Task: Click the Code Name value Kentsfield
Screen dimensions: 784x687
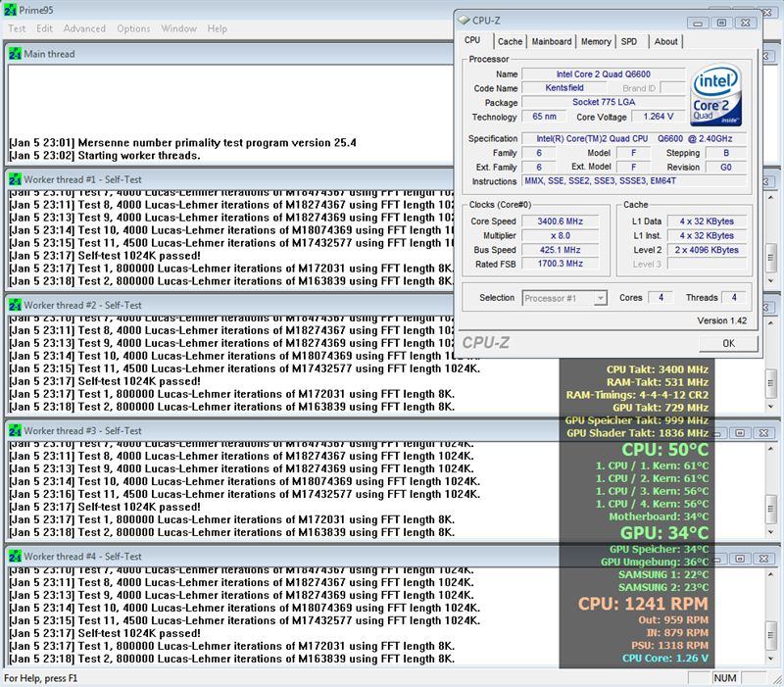Action: pos(564,88)
